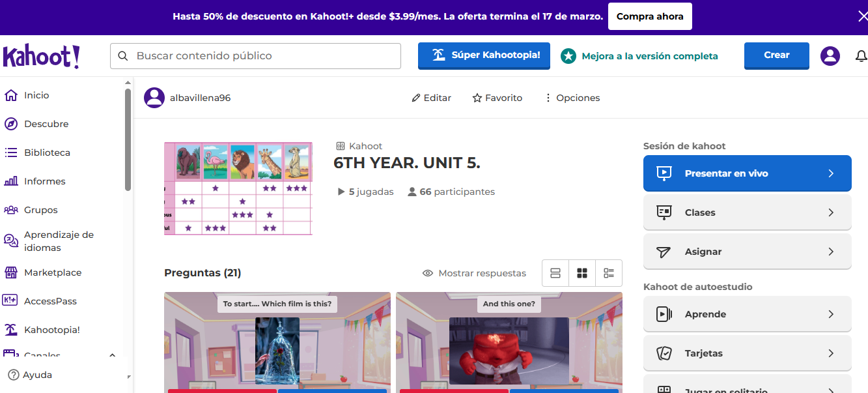Image resolution: width=868 pixels, height=393 pixels.
Task: Toggle Mostrar respuestas for the questions
Action: coord(474,272)
